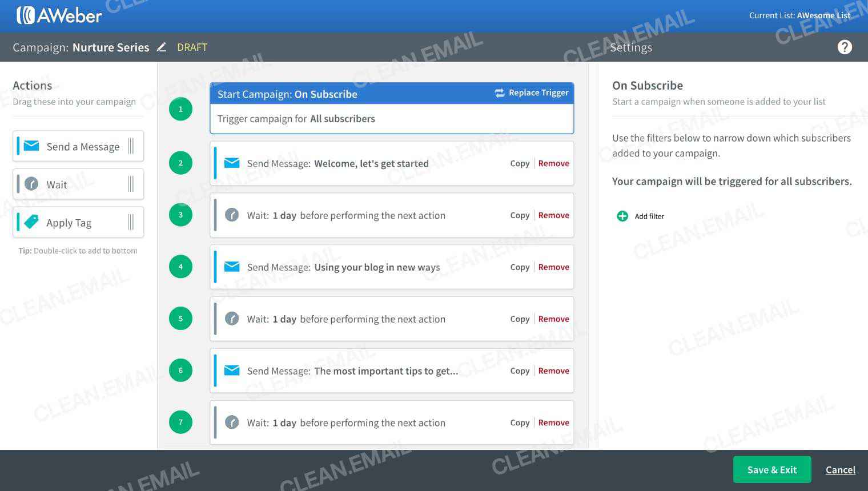Click the swap arrows icon on Replace Trigger
This screenshot has height=491, width=868.
click(499, 92)
